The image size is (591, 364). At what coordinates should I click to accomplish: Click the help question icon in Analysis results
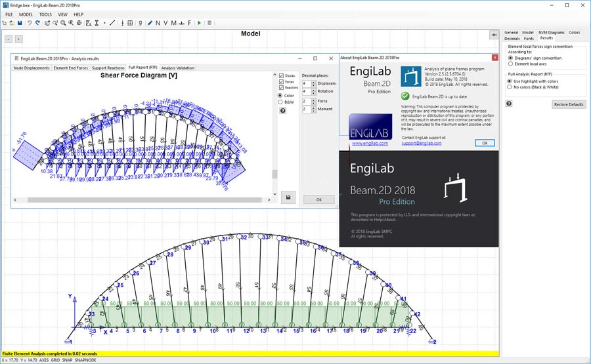pyautogui.click(x=282, y=111)
